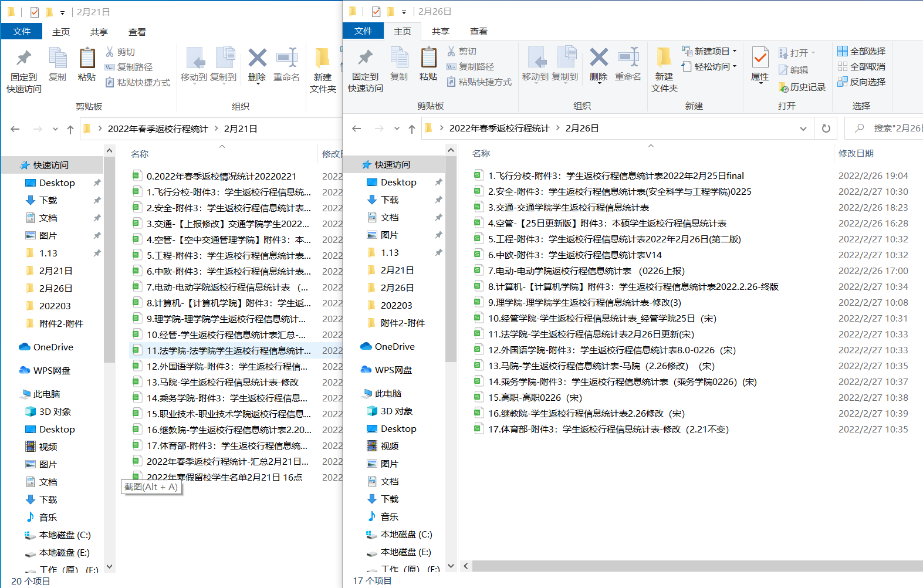Click Select None (全部取消)
The image size is (923, 588).
861,66
